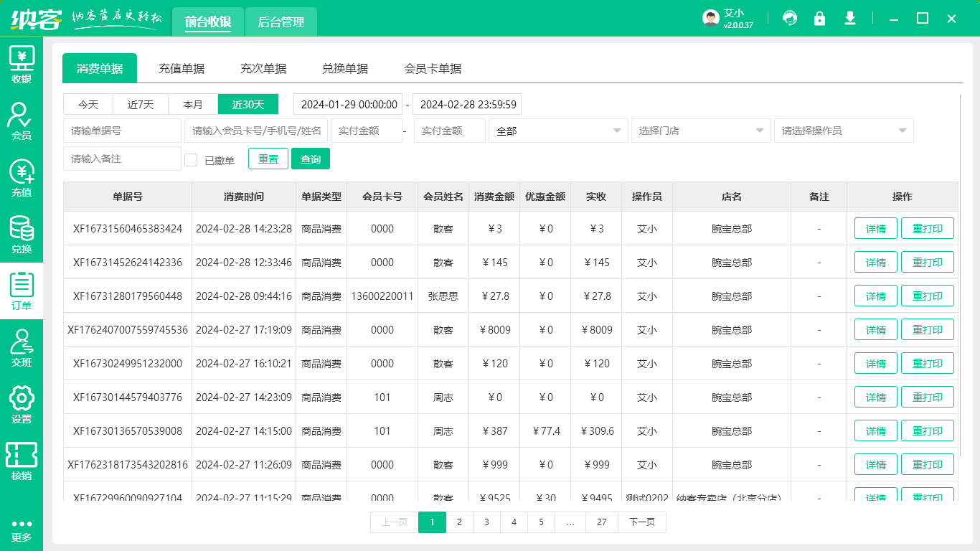
Task: Click the 下一页 next page button
Action: (642, 522)
